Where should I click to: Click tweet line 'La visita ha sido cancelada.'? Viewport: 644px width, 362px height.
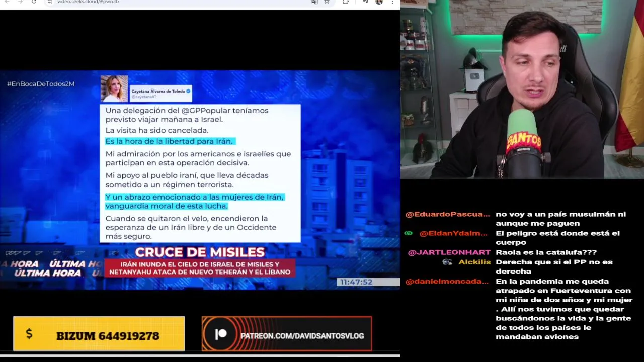pyautogui.click(x=156, y=130)
